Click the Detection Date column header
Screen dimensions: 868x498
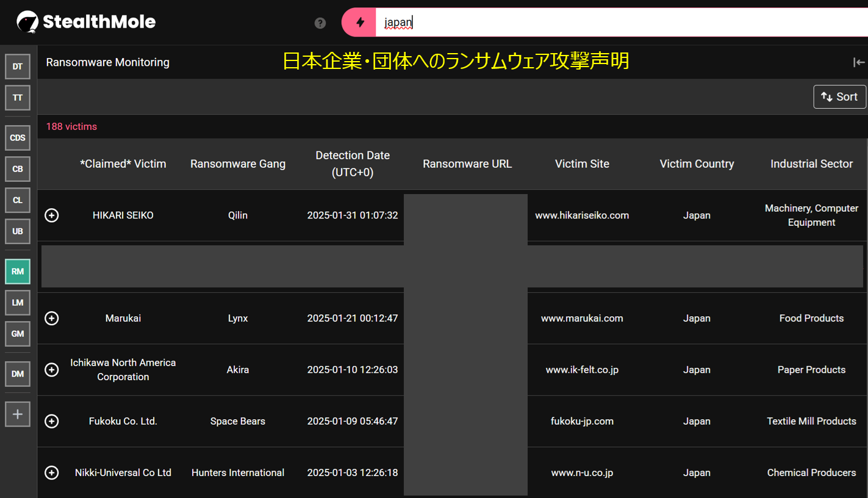353,164
